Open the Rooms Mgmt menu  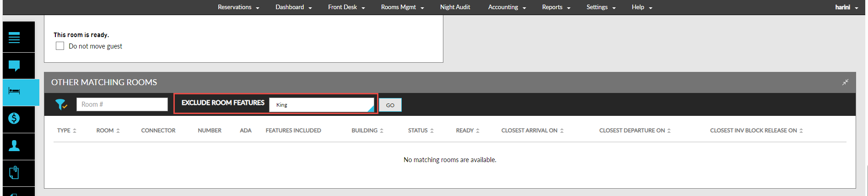[x=402, y=7]
